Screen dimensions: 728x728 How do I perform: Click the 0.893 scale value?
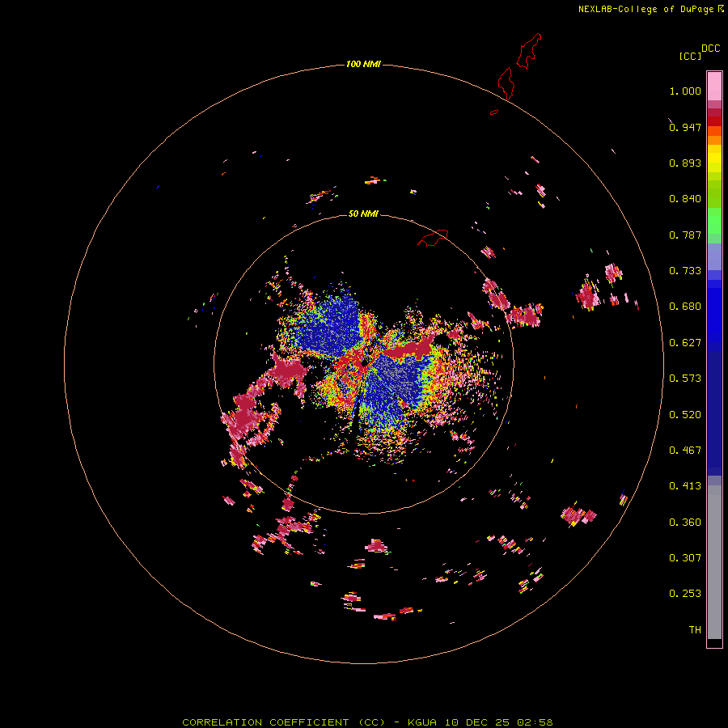(685, 163)
